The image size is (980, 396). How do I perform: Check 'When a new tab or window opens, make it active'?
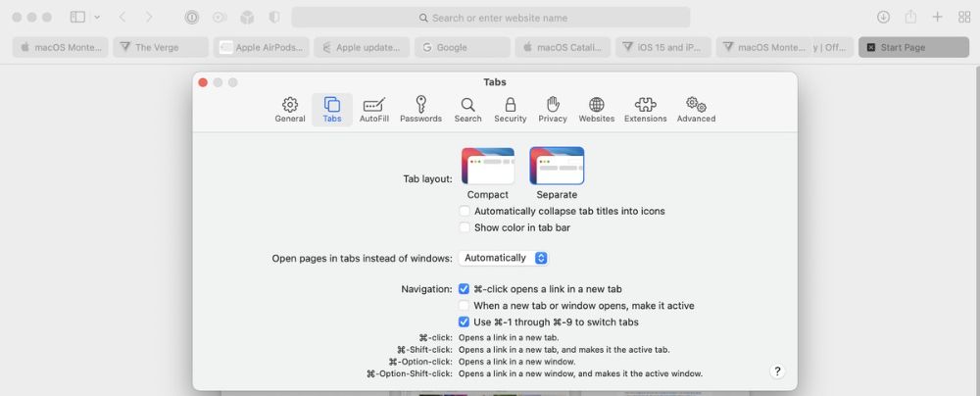(465, 306)
